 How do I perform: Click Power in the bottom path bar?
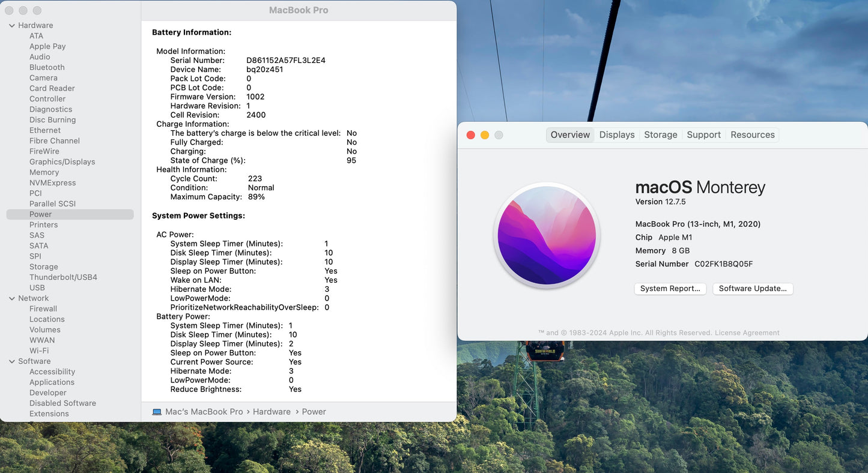pos(314,412)
